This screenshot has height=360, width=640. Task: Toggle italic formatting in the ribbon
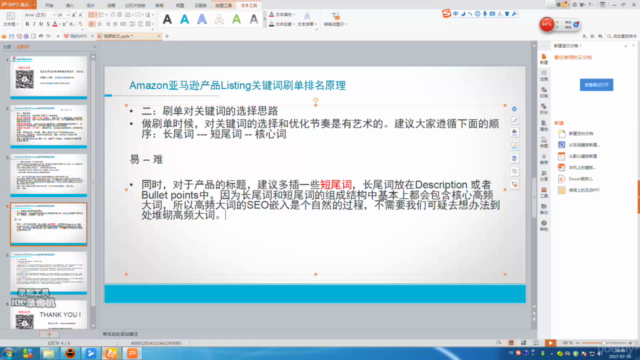[x=34, y=24]
